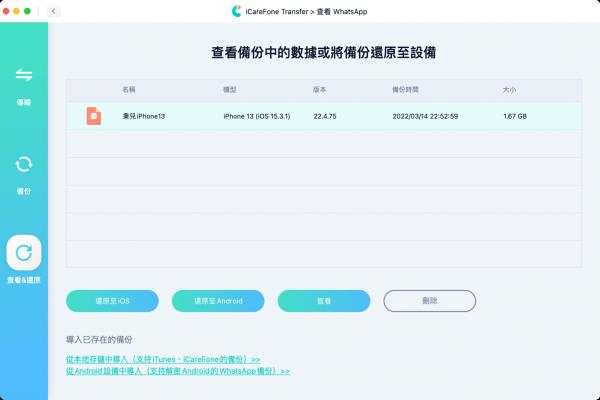Close the window with the red button
600x400 pixels.
6,11
